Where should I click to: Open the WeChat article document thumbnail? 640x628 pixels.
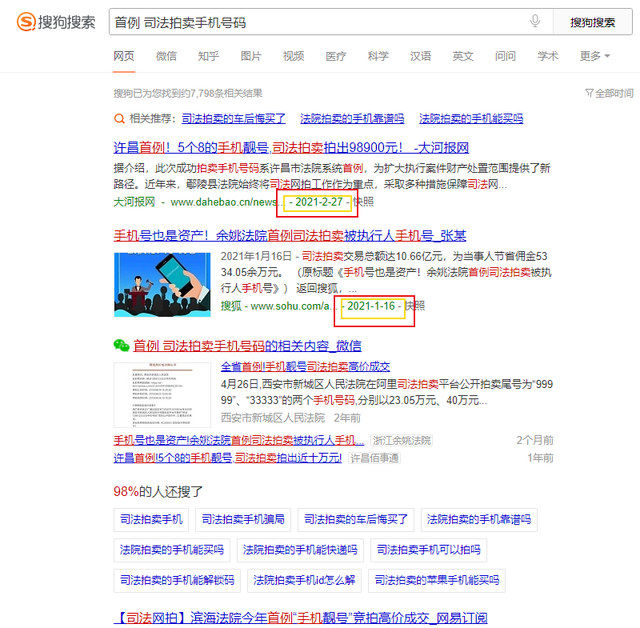[162, 394]
